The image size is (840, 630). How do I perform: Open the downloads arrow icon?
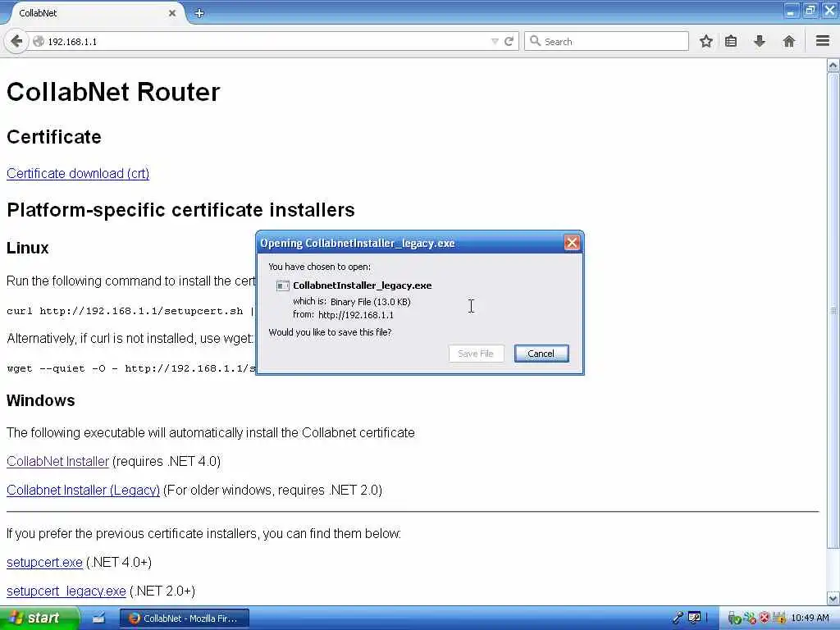coord(759,41)
